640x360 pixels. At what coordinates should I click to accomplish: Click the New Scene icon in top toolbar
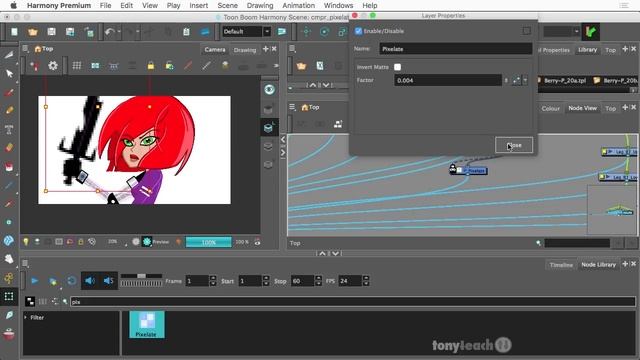pyautogui.click(x=14, y=32)
